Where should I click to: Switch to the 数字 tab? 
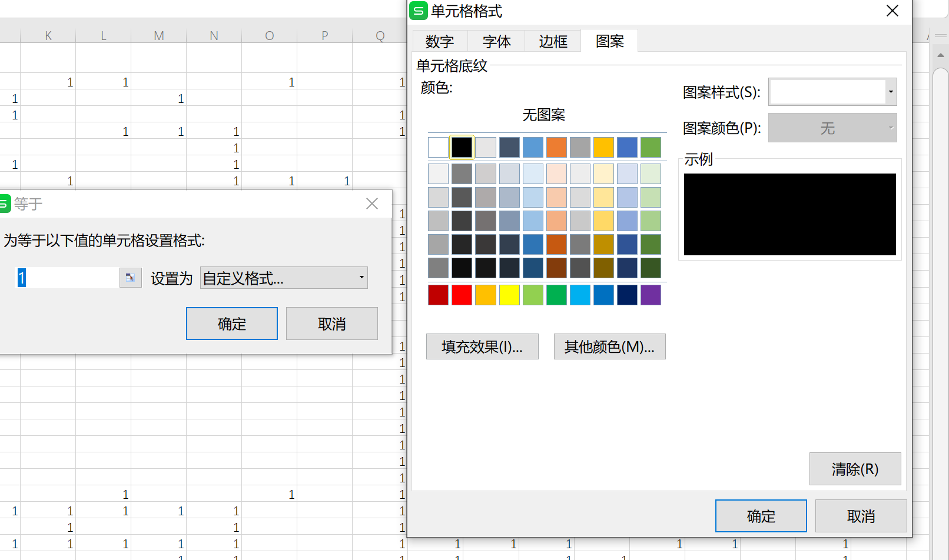click(440, 42)
